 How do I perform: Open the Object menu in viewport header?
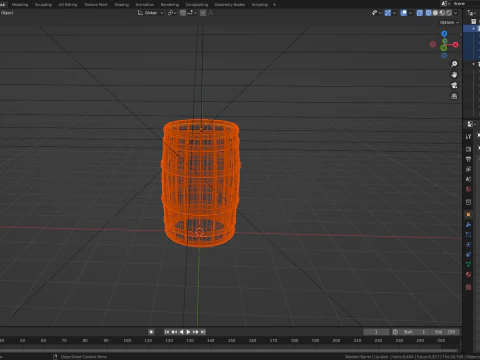coord(7,13)
